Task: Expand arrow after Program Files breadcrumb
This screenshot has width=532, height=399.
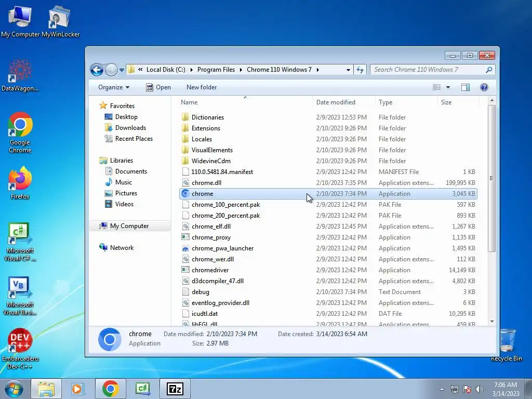Action: [241, 70]
